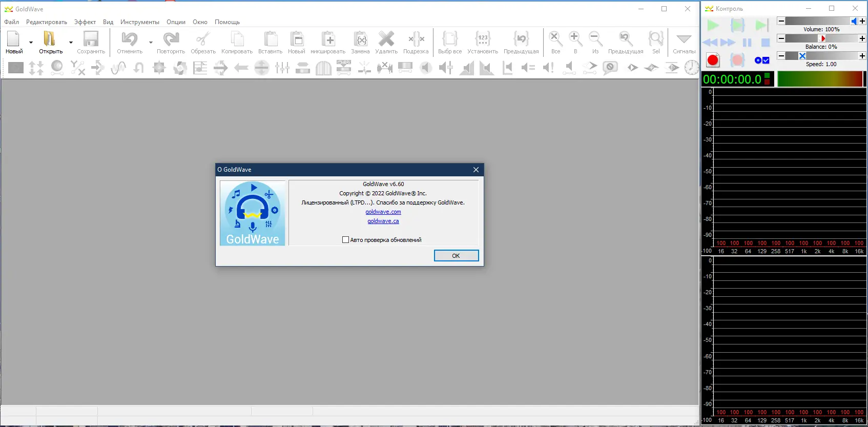This screenshot has height=427, width=868.
Task: Open the Окно menu
Action: click(200, 22)
